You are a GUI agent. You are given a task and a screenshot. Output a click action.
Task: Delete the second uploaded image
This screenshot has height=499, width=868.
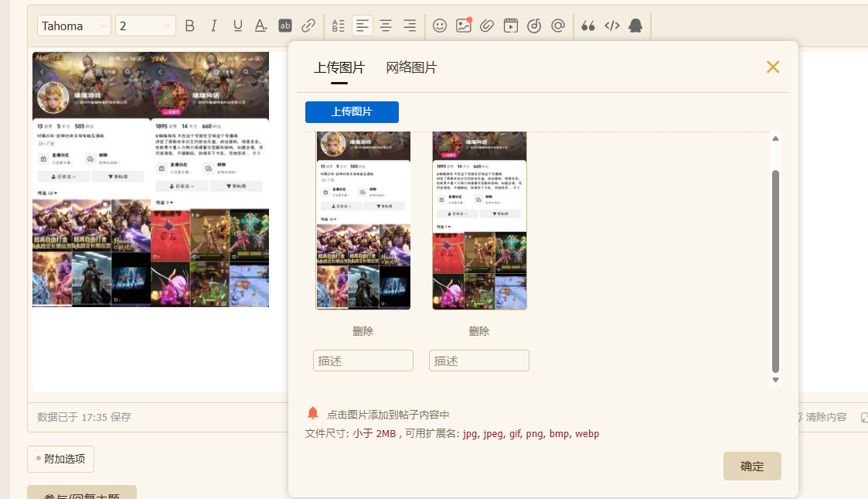(x=479, y=331)
